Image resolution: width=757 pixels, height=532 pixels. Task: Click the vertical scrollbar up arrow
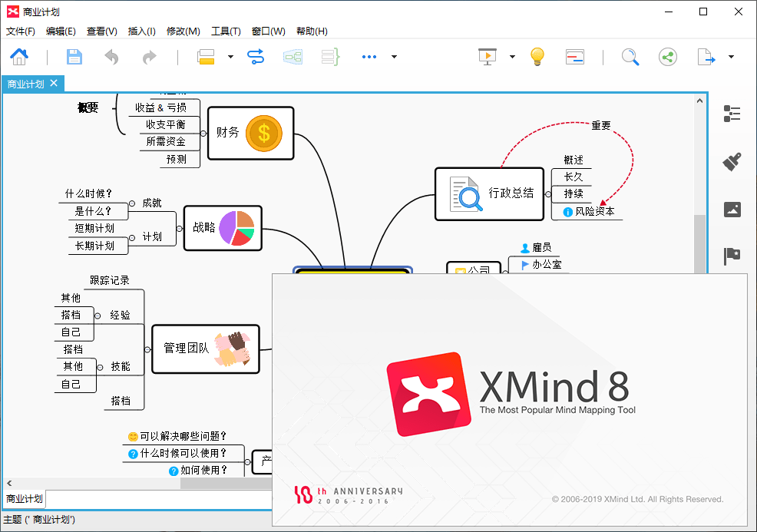699,101
